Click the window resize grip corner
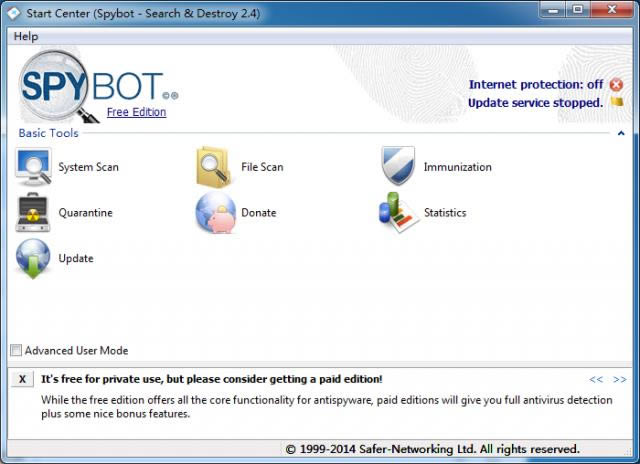Image resolution: width=640 pixels, height=464 pixels. point(628,451)
